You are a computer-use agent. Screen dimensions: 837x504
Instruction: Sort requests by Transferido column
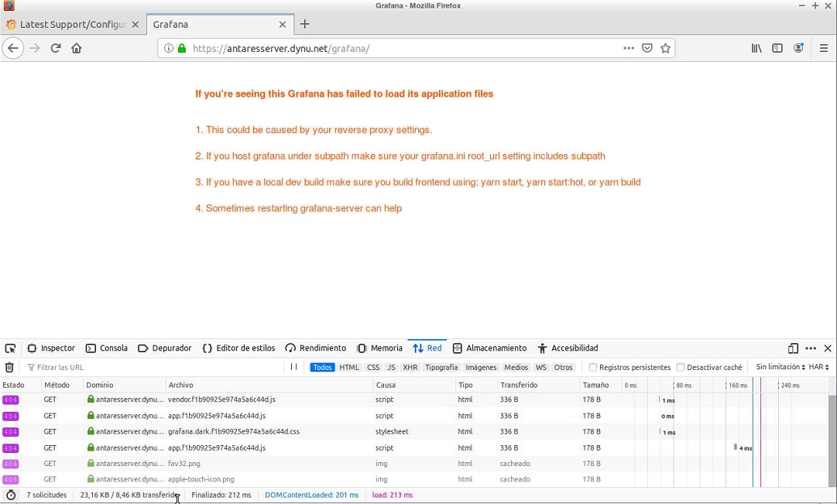[539, 385]
